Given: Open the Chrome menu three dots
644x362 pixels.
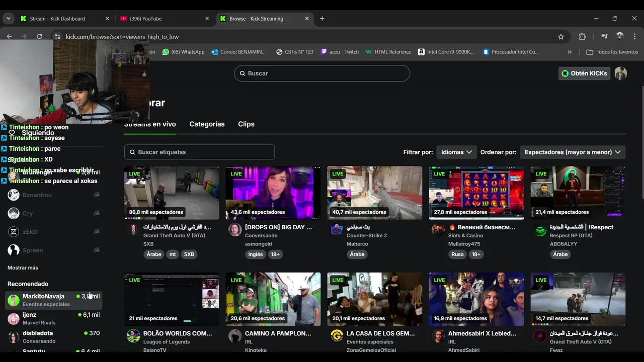Looking at the screenshot, I should coord(634,36).
